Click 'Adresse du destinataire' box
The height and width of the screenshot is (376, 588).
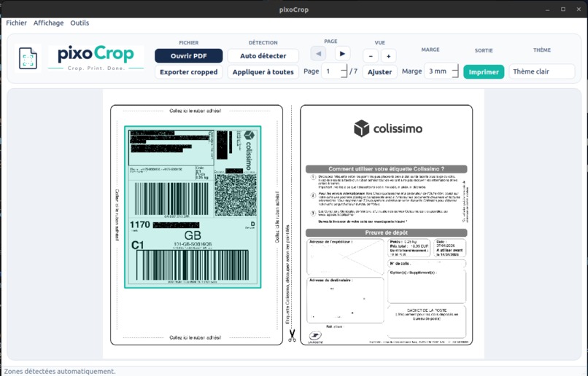coord(345,300)
